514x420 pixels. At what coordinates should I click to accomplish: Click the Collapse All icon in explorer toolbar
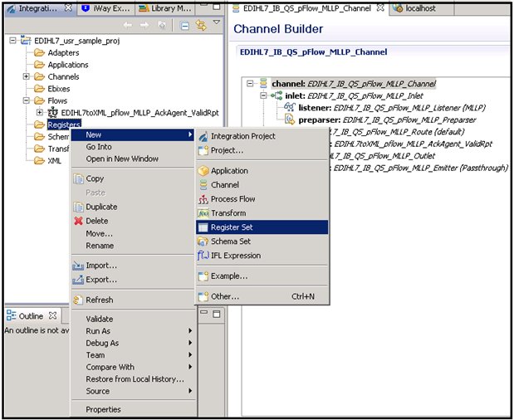pos(184,26)
